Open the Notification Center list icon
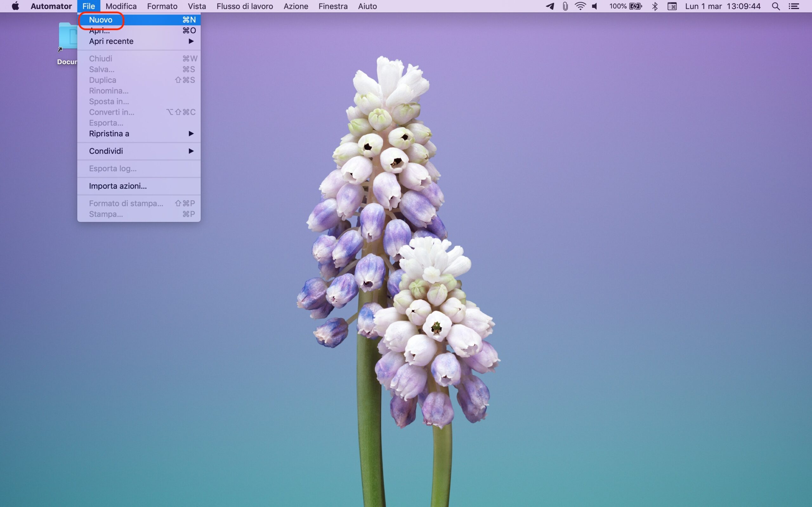812x507 pixels. 794,6
